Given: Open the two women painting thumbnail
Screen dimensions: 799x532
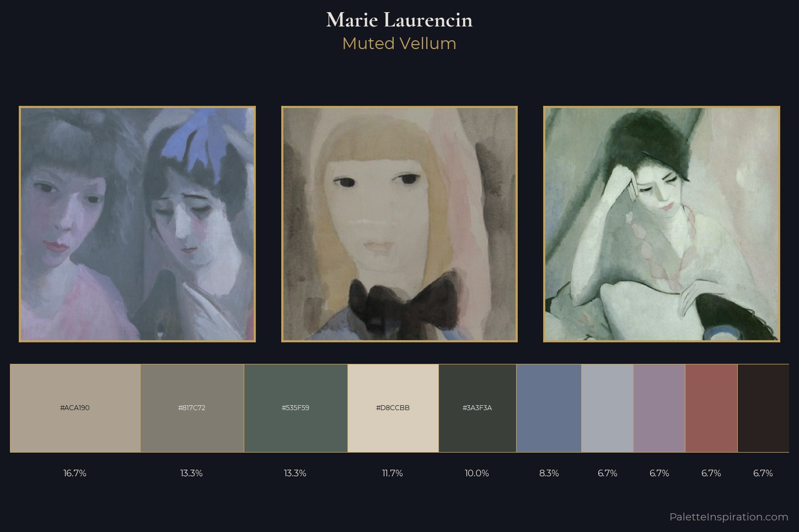Looking at the screenshot, I should pos(137,224).
